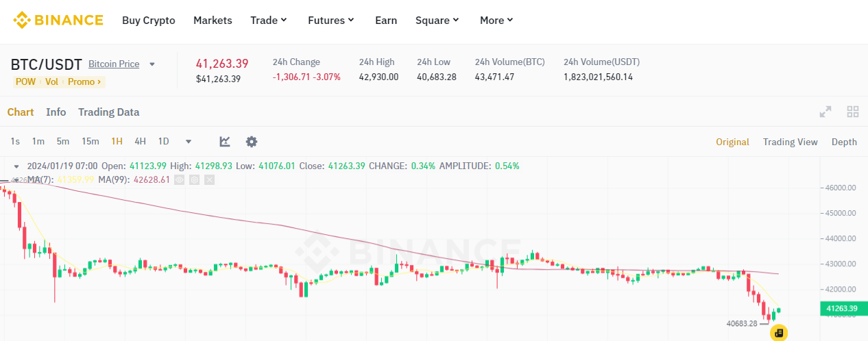Switch to the Trading Data tab
The width and height of the screenshot is (868, 341).
pos(108,112)
